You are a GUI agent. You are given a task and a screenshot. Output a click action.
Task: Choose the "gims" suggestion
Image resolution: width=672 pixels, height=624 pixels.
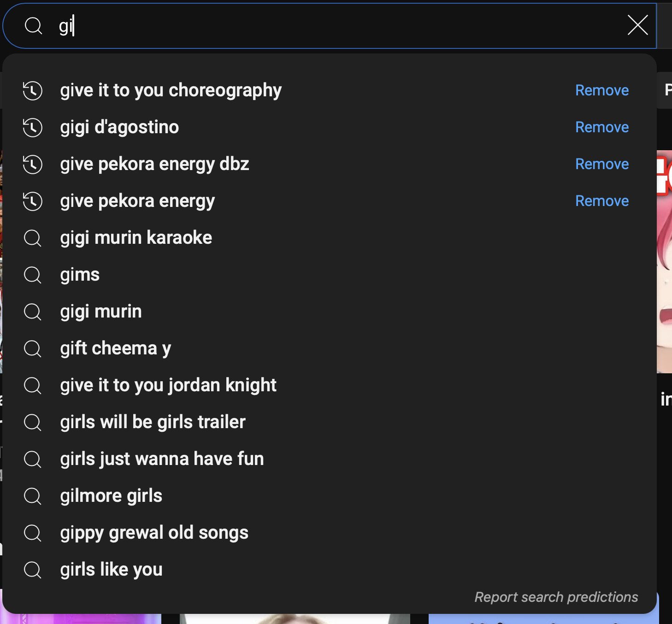(330, 275)
